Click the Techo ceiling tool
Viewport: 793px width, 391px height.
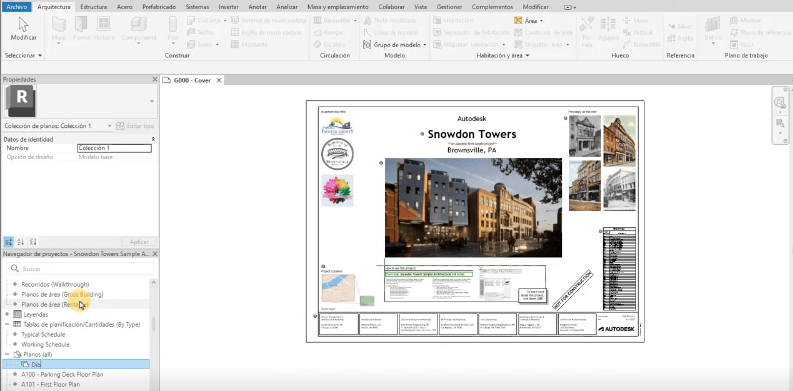pyautogui.click(x=200, y=32)
